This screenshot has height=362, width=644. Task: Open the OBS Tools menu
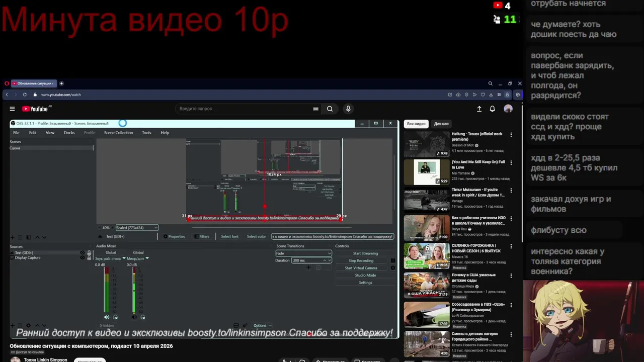pos(146,133)
